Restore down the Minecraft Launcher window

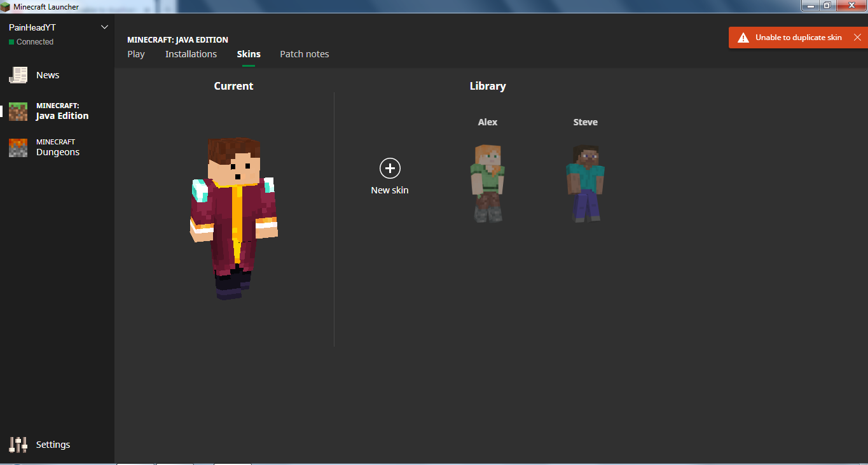click(827, 6)
